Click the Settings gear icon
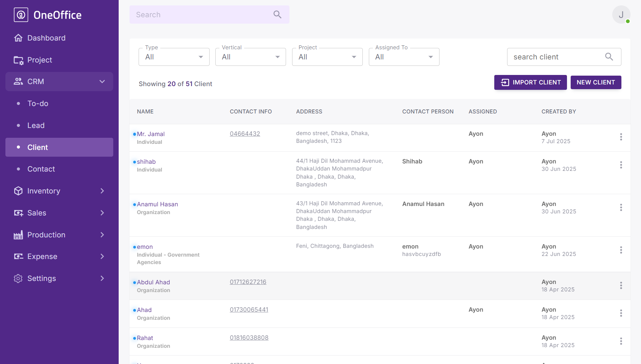 18,279
